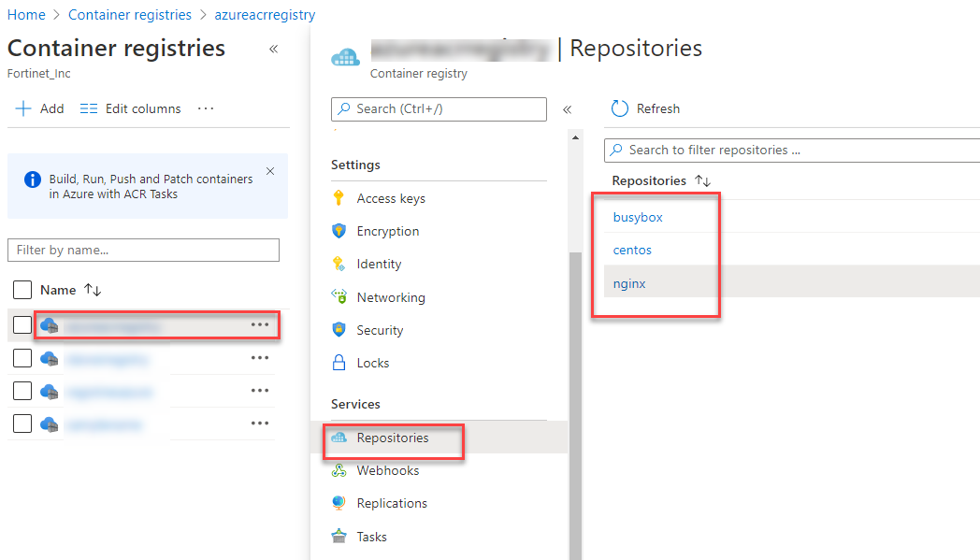Go to Container registries breadcrumb
Image resolution: width=980 pixels, height=560 pixels.
[130, 15]
